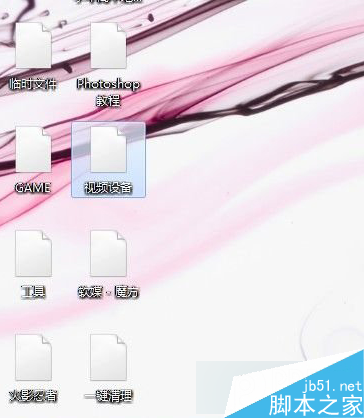Click the 一键清理 desktop icon

[x=108, y=357]
